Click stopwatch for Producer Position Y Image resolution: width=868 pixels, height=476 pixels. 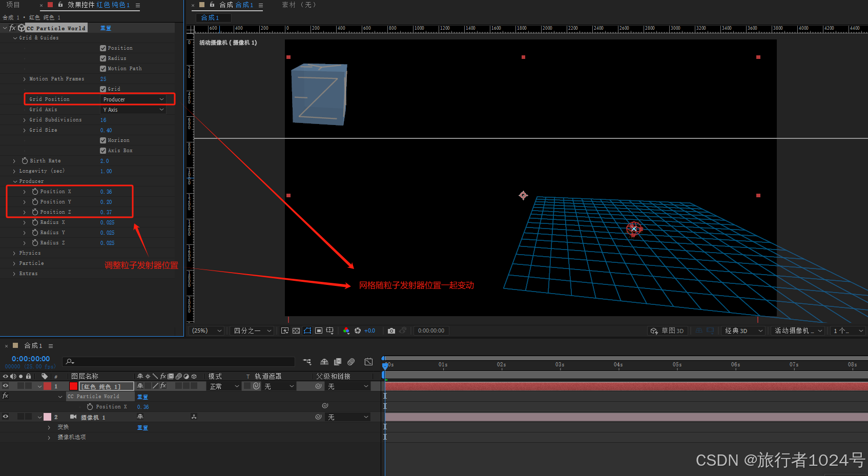tap(35, 202)
